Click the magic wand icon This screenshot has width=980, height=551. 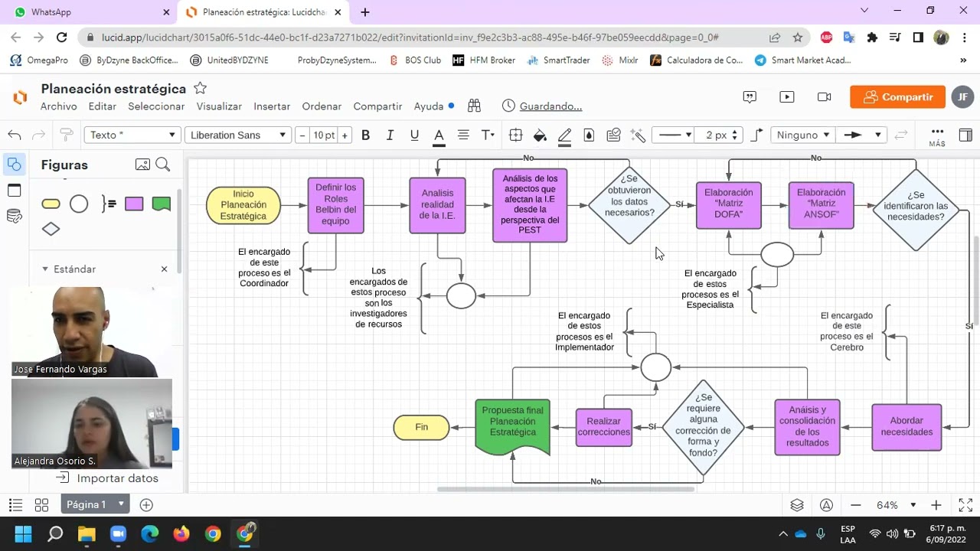pyautogui.click(x=638, y=135)
